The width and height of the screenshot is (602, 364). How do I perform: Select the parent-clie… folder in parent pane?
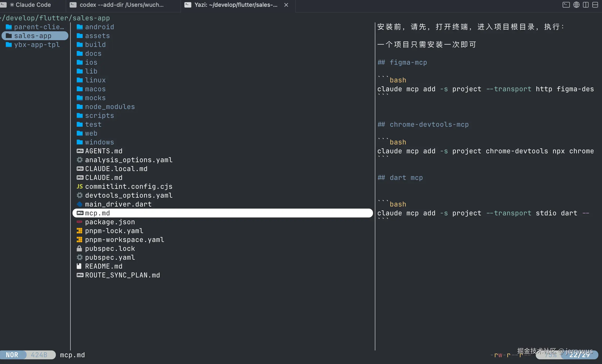[39, 27]
